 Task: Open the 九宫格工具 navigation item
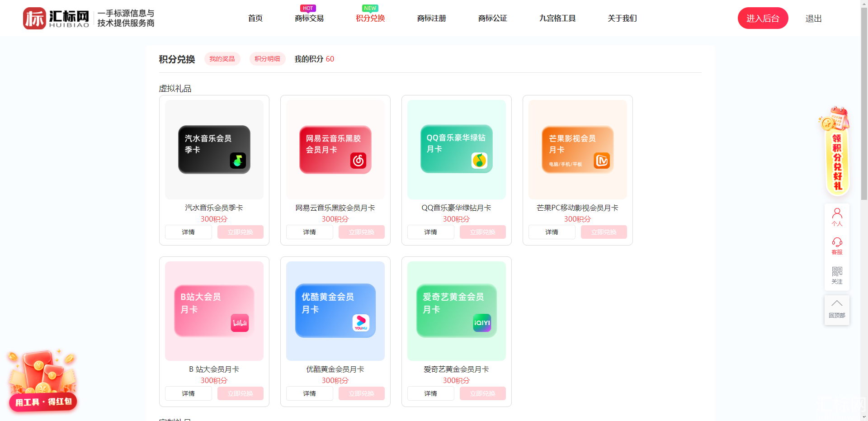tap(557, 18)
